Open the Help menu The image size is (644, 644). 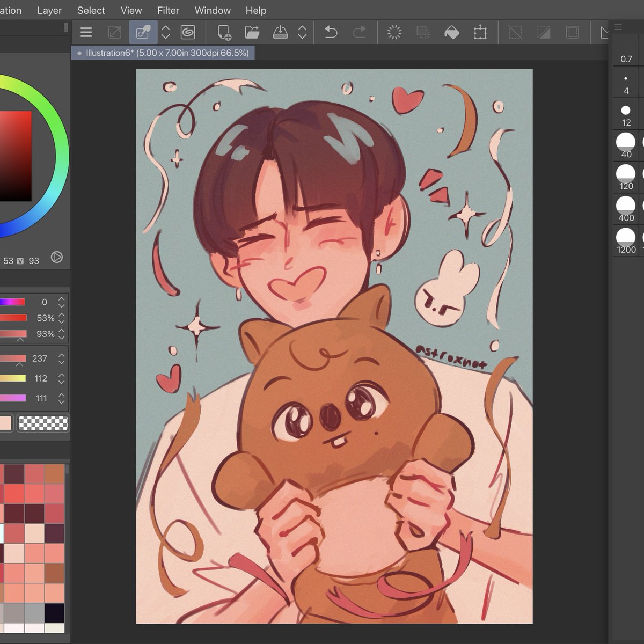(256, 10)
